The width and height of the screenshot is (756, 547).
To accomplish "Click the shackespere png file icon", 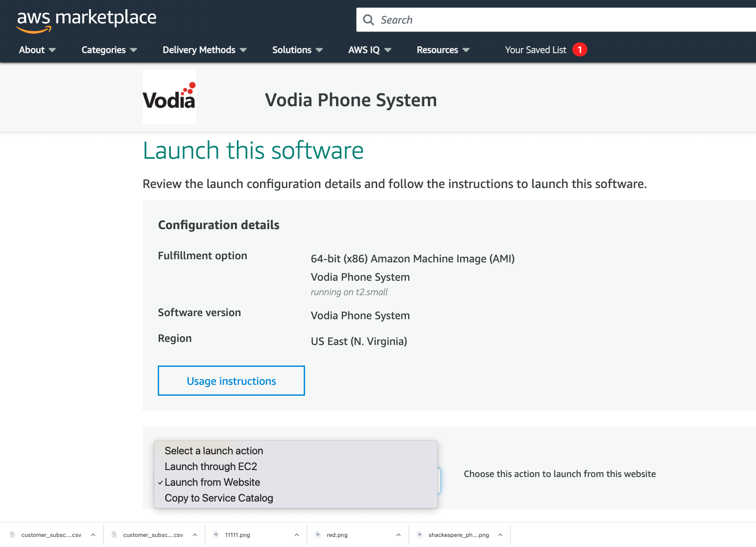I will (420, 534).
